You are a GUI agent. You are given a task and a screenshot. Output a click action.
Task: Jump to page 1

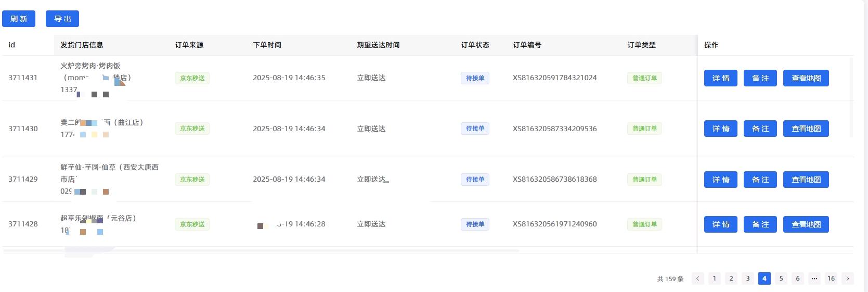click(715, 278)
